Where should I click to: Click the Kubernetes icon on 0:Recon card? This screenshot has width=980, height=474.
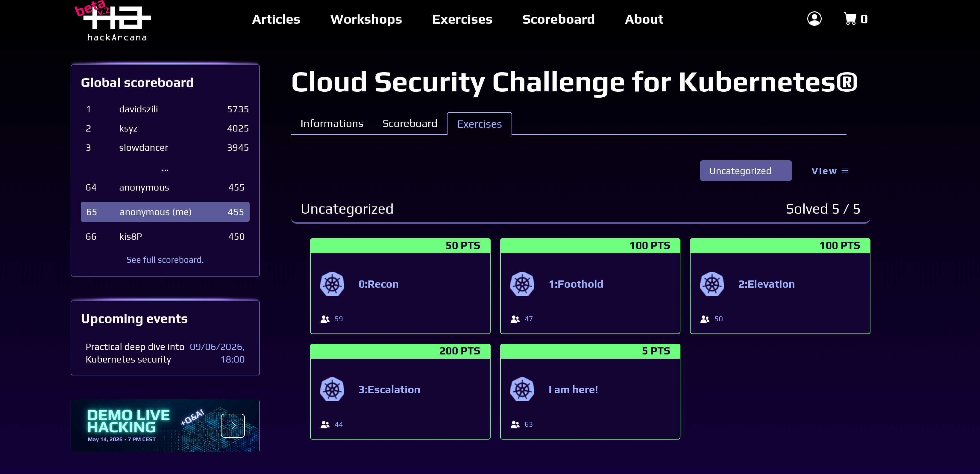point(332,284)
